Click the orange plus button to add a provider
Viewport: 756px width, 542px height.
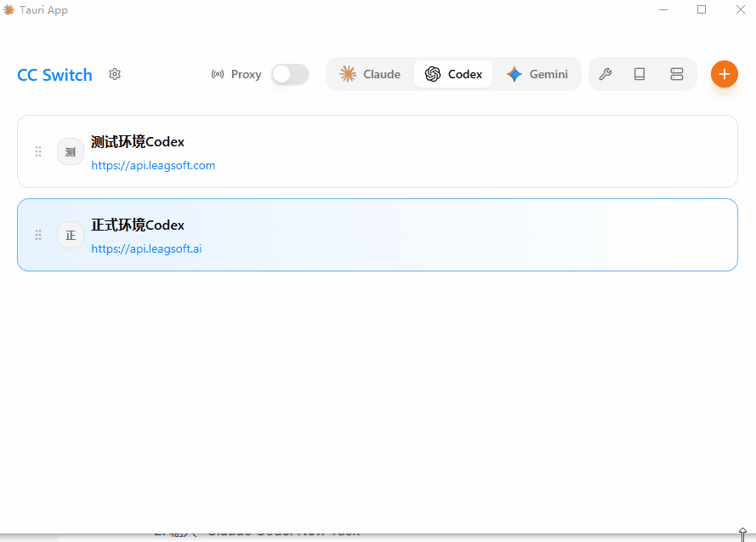pyautogui.click(x=725, y=74)
